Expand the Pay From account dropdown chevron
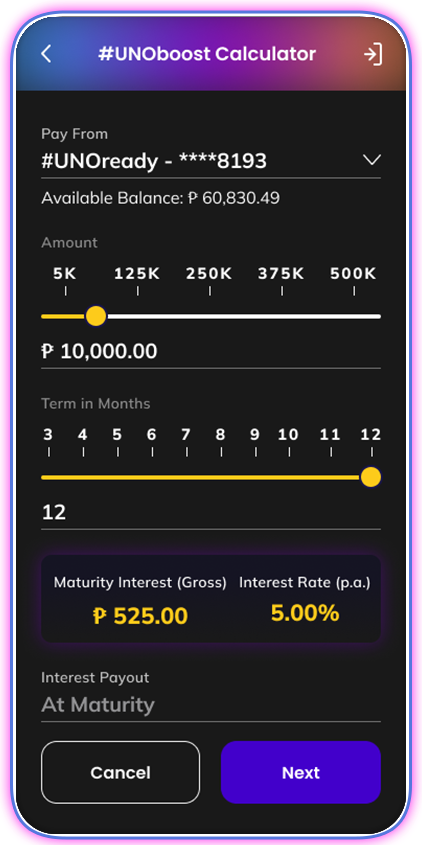 371,160
